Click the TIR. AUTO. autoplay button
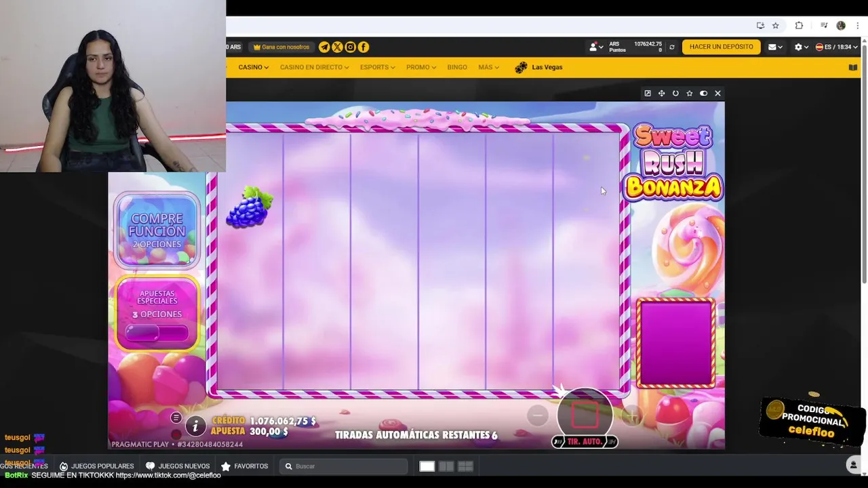This screenshot has height=488, width=868. pyautogui.click(x=585, y=441)
